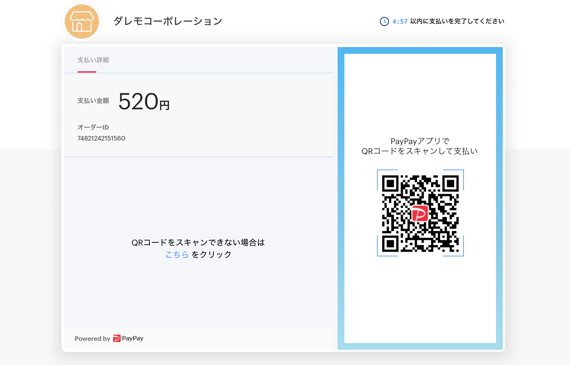Click the QRコードをスキャンできない場合は text
The width and height of the screenshot is (570, 365).
click(x=198, y=242)
